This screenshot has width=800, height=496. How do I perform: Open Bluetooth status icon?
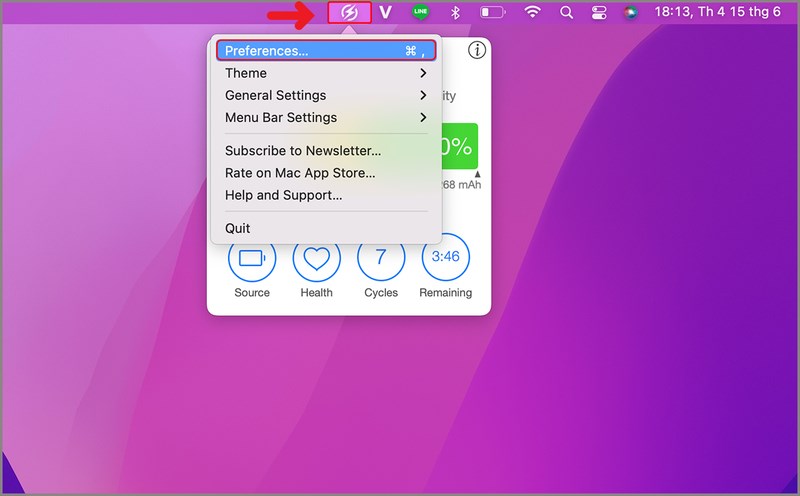454,13
